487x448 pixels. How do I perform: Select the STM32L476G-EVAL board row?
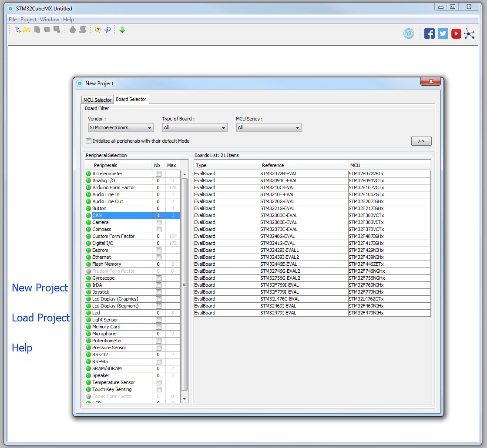point(312,299)
